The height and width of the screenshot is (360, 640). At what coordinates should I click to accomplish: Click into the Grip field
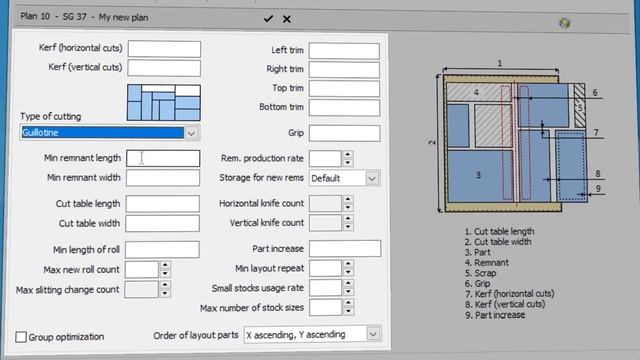tap(344, 133)
